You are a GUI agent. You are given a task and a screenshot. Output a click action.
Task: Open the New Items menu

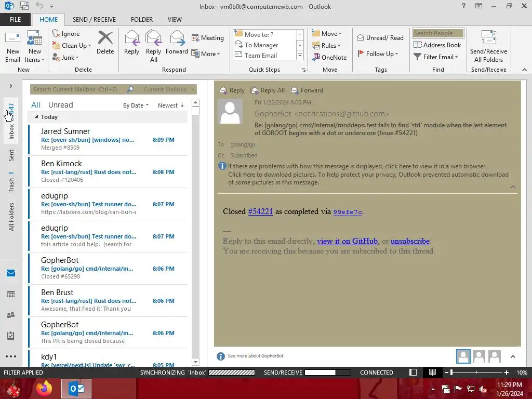coord(35,46)
